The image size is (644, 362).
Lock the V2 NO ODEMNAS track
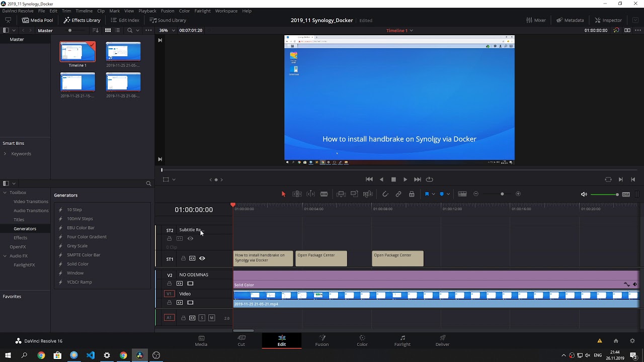[170, 284]
